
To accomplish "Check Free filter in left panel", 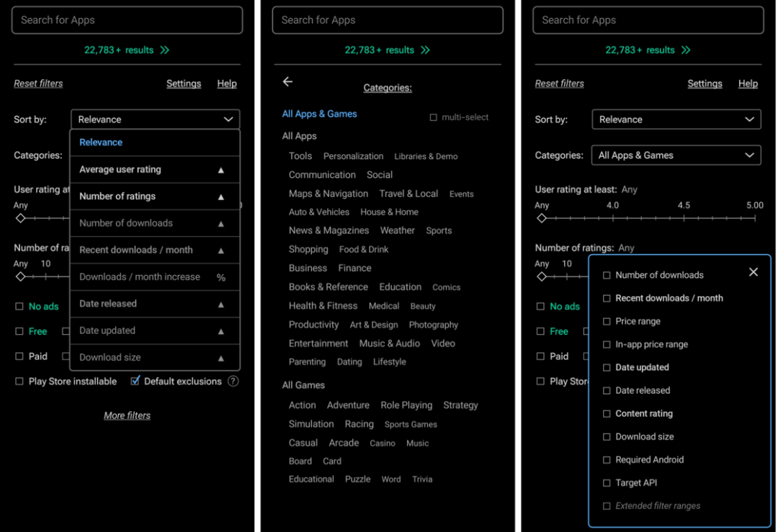I will [19, 331].
